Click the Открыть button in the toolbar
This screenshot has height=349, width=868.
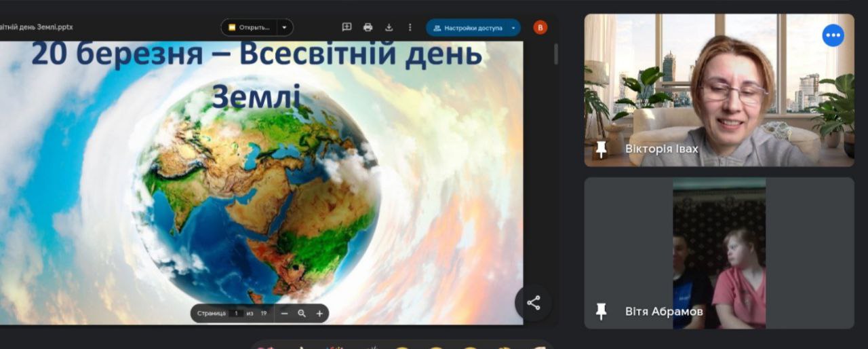[x=249, y=27]
